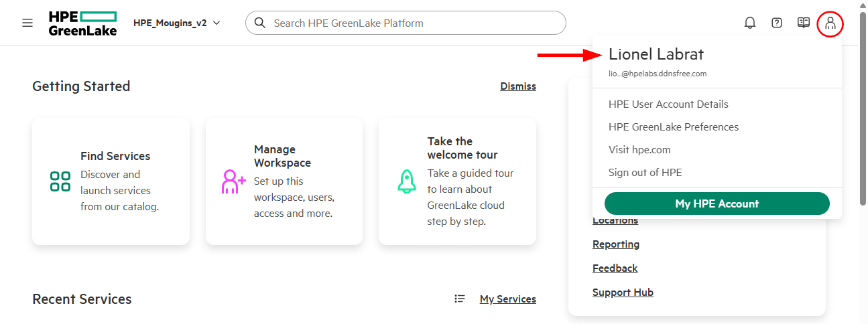Open the hamburger navigation menu
868x324 pixels.
(x=27, y=23)
